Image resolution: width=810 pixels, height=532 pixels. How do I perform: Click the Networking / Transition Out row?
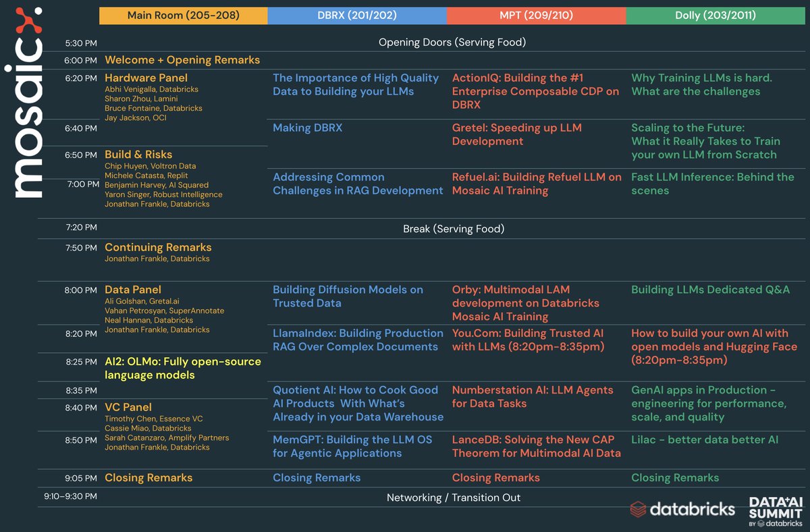click(x=454, y=498)
